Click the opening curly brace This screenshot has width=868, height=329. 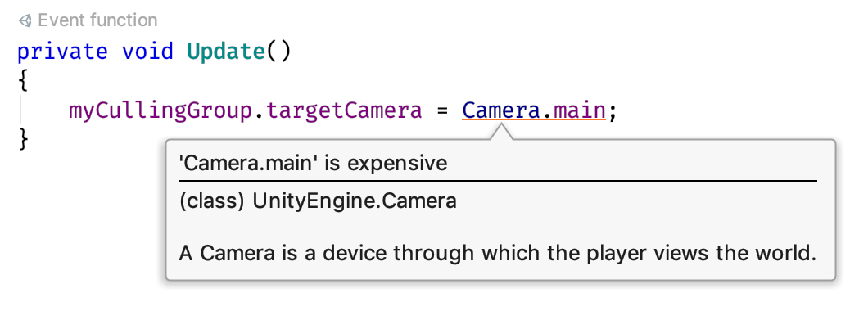point(23,81)
